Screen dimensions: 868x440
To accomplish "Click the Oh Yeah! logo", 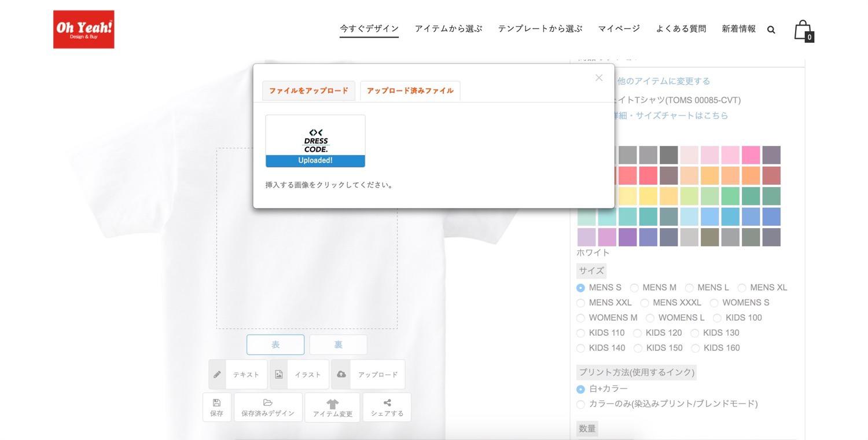I will point(84,30).
